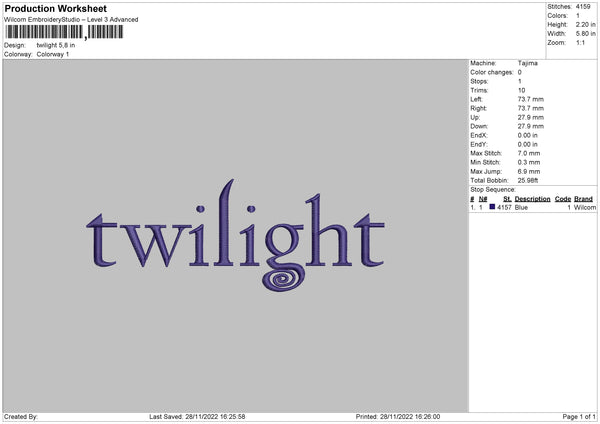
Task: Click the "Created By:" footer label
Action: [x=21, y=417]
